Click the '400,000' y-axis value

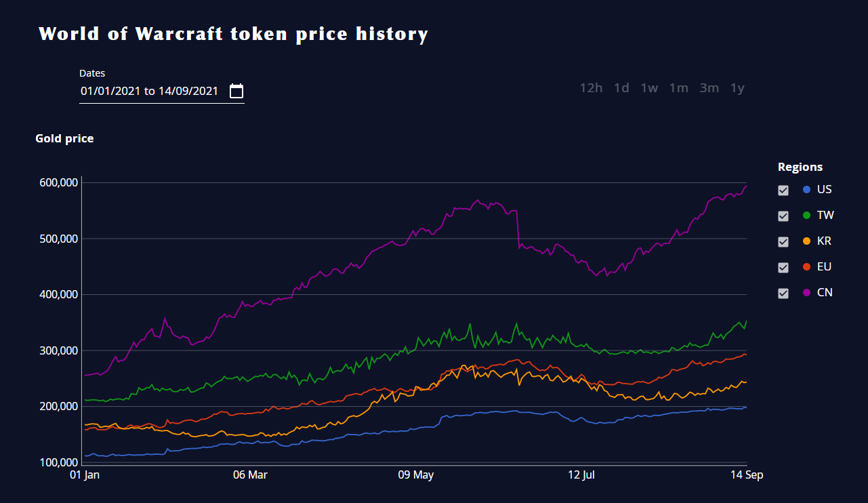click(x=59, y=295)
